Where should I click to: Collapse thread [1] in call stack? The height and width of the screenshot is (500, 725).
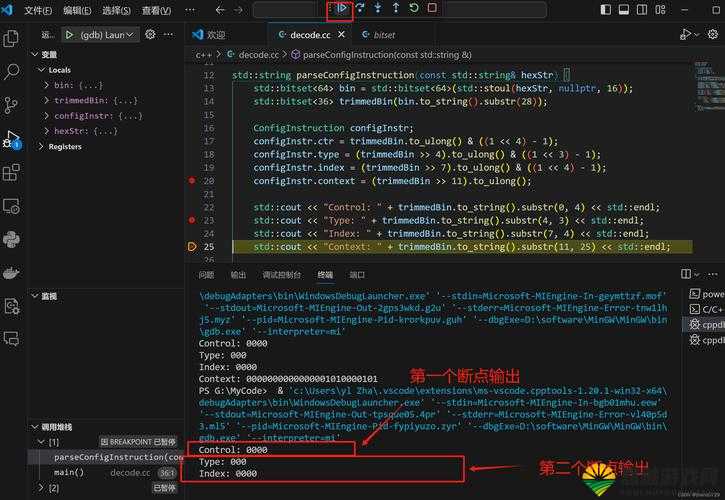tap(42, 442)
